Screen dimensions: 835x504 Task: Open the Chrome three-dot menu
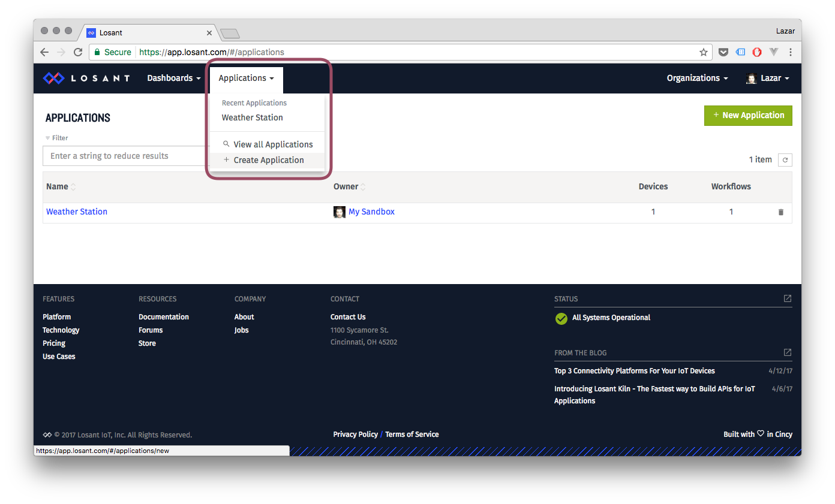pos(791,52)
